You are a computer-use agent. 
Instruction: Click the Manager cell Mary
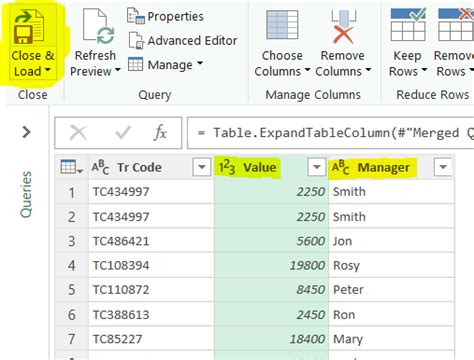tap(391, 339)
